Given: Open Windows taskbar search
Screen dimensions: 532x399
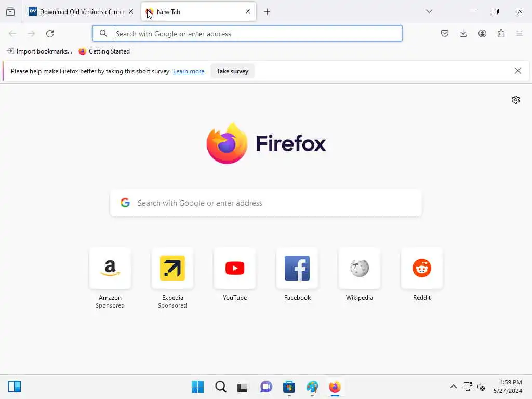Looking at the screenshot, I should 220,387.
